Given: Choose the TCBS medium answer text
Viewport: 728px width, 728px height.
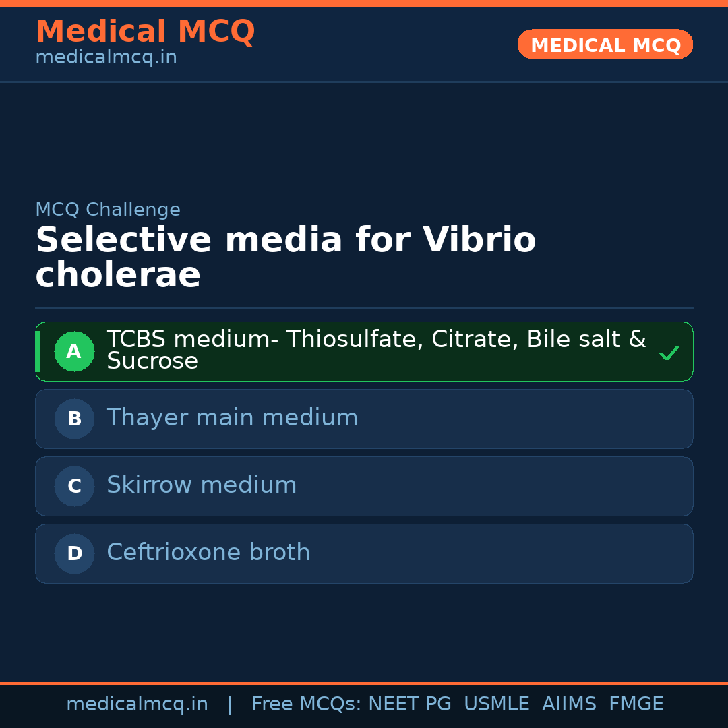Looking at the screenshot, I should pos(376,350).
